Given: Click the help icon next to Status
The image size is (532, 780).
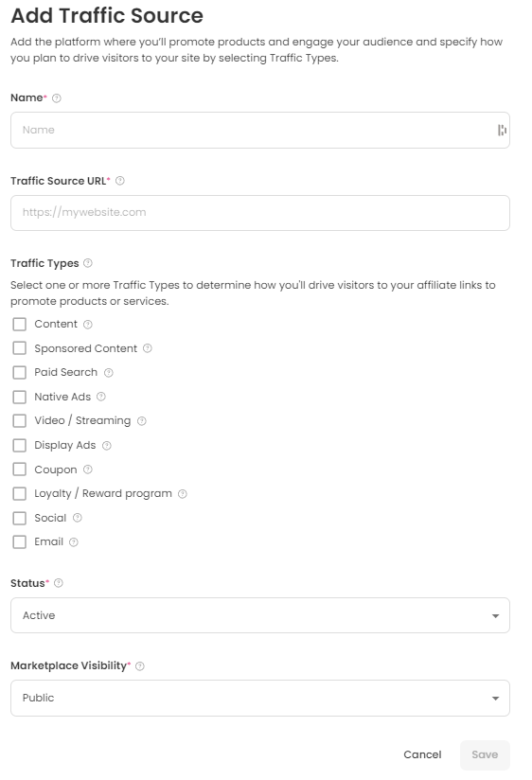Looking at the screenshot, I should (x=59, y=583).
